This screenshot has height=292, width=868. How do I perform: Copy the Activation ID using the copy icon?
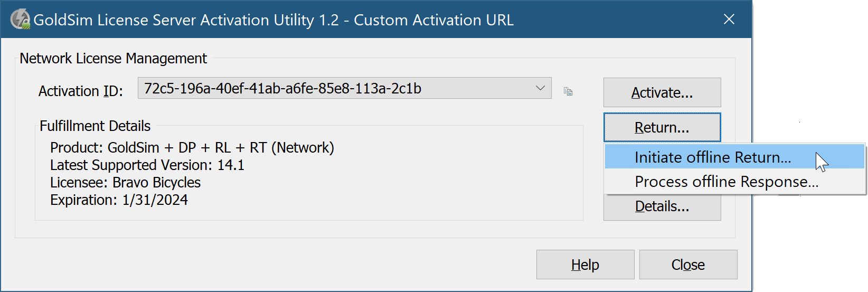tap(568, 91)
